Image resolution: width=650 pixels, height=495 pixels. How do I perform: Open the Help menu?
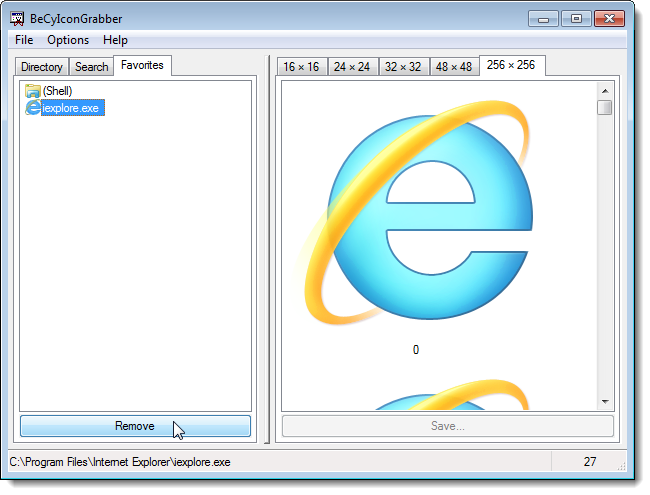click(x=115, y=40)
